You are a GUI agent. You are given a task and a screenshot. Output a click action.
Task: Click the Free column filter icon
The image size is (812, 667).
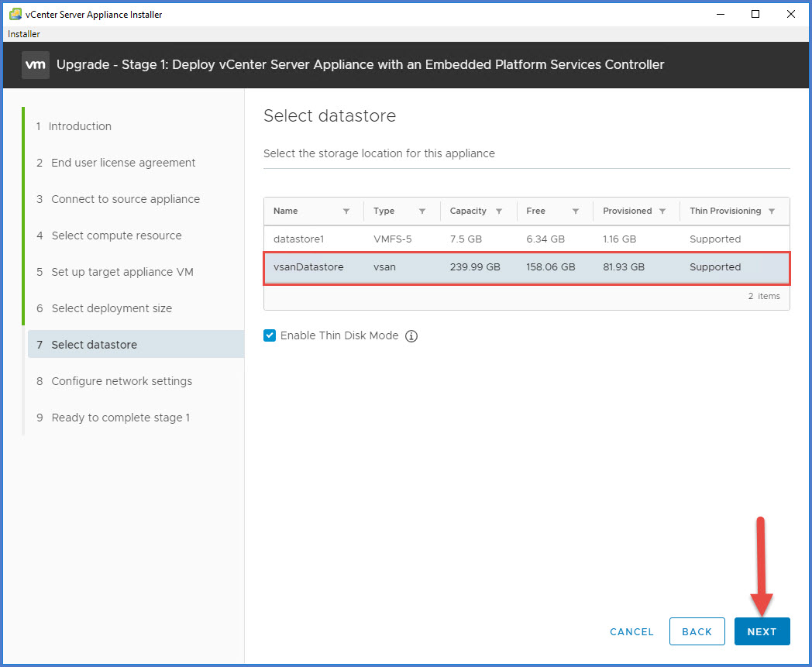pyautogui.click(x=576, y=211)
